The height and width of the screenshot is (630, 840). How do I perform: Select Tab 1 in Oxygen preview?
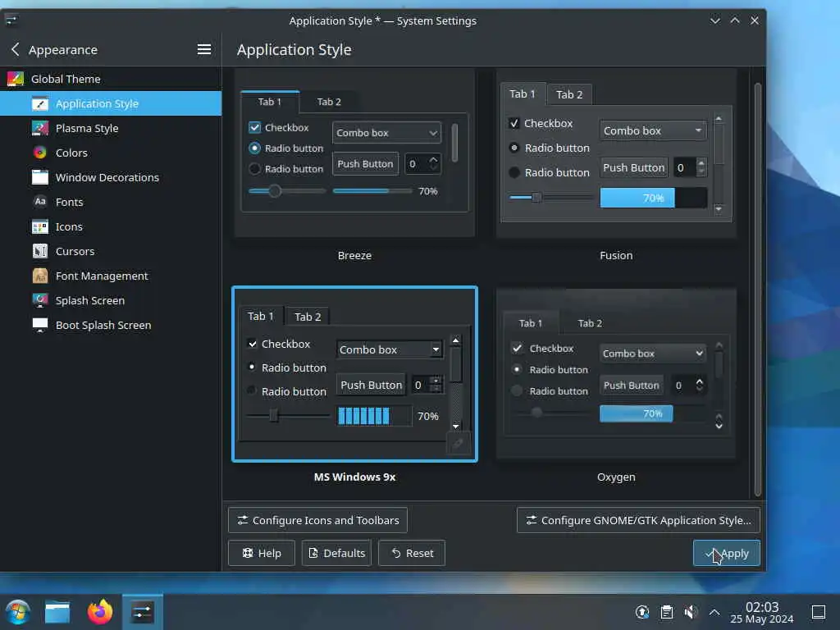531,323
